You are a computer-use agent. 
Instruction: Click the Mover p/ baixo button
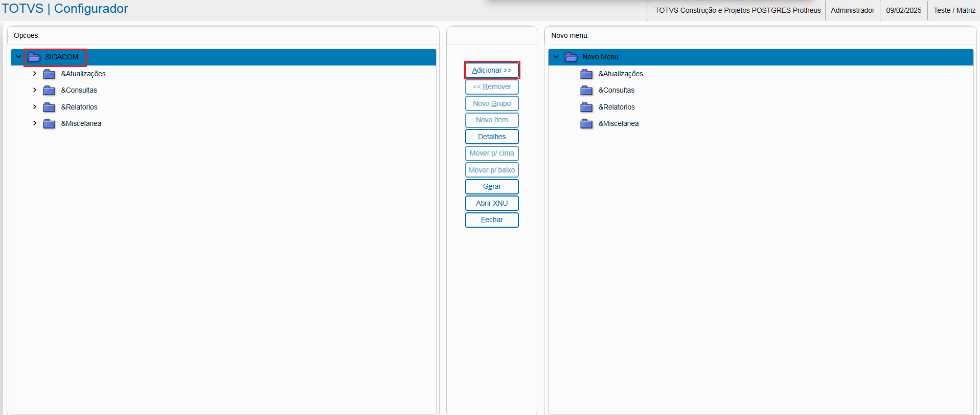click(x=492, y=170)
